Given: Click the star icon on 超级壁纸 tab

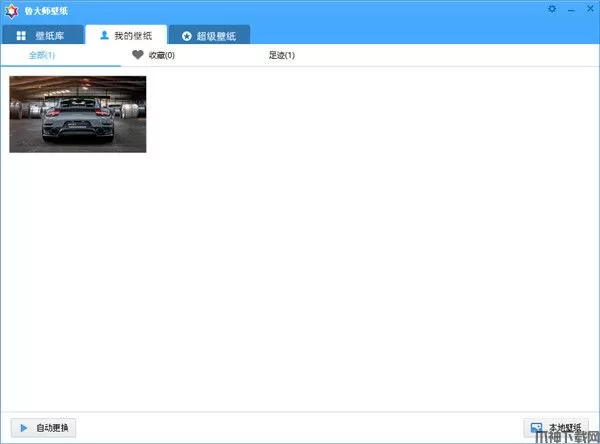Looking at the screenshot, I should [x=186, y=36].
